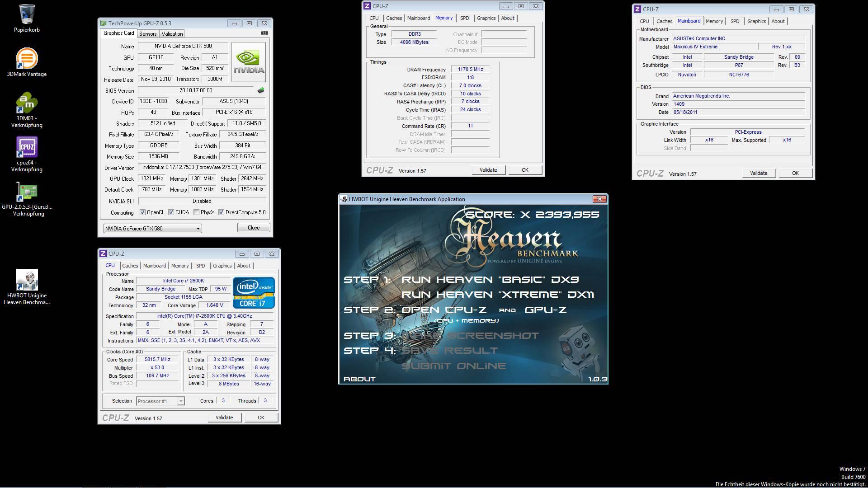
Task: Click the HWBOT Heaven window title icon
Action: click(x=344, y=199)
